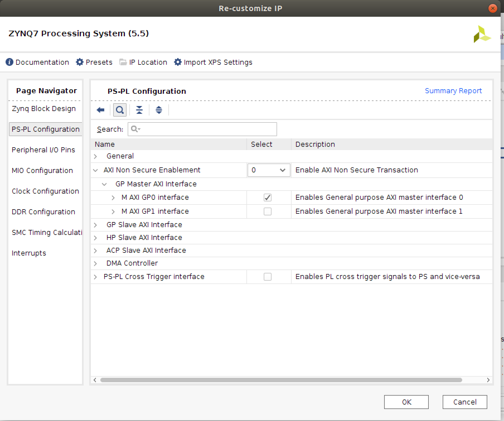Open Presets gear menu
Image resolution: width=504 pixels, height=421 pixels.
pos(80,62)
